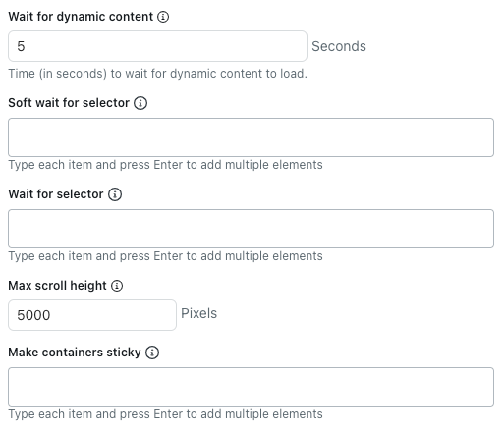This screenshot has height=435, width=504.
Task: Click into the Soft wait for selector box
Action: coord(251,137)
